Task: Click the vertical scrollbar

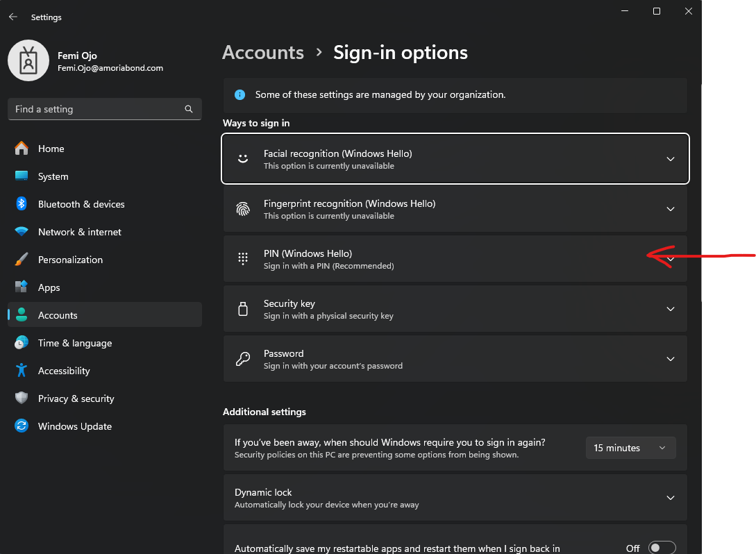Action: (x=701, y=193)
